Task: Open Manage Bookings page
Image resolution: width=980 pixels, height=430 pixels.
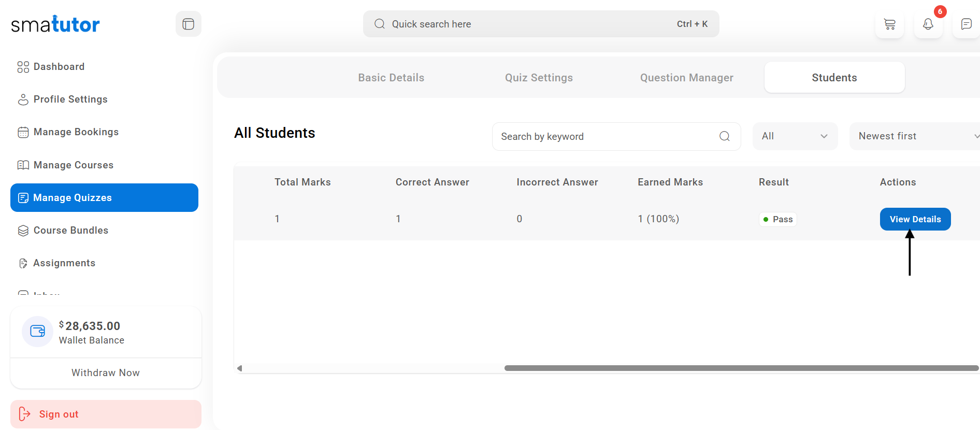Action: 76,132
